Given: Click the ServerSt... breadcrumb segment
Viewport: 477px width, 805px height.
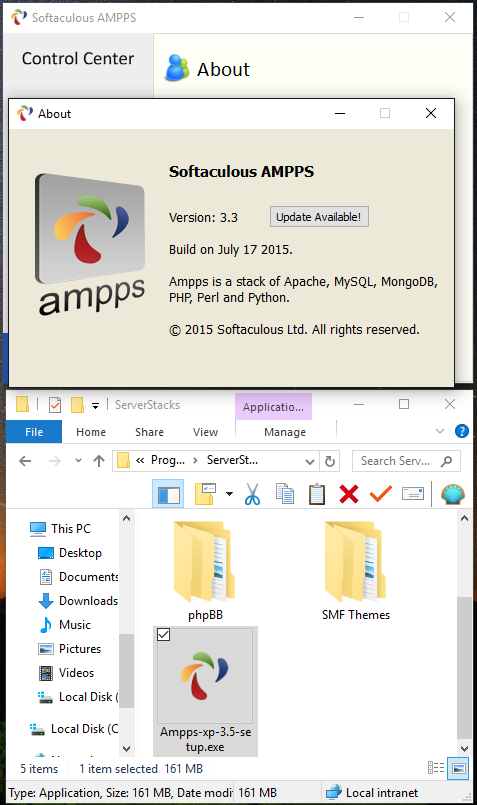Looking at the screenshot, I should point(232,460).
